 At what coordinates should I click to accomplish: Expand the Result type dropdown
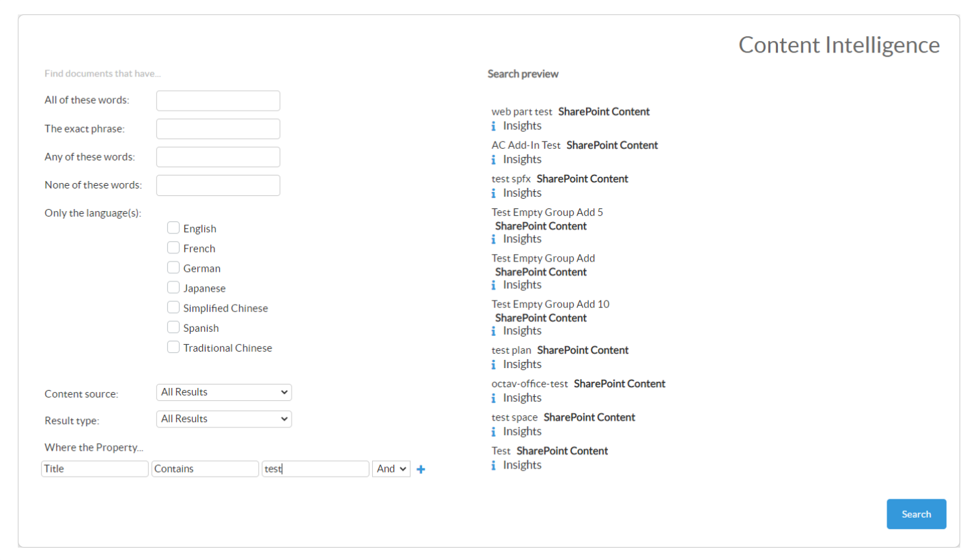click(x=223, y=419)
